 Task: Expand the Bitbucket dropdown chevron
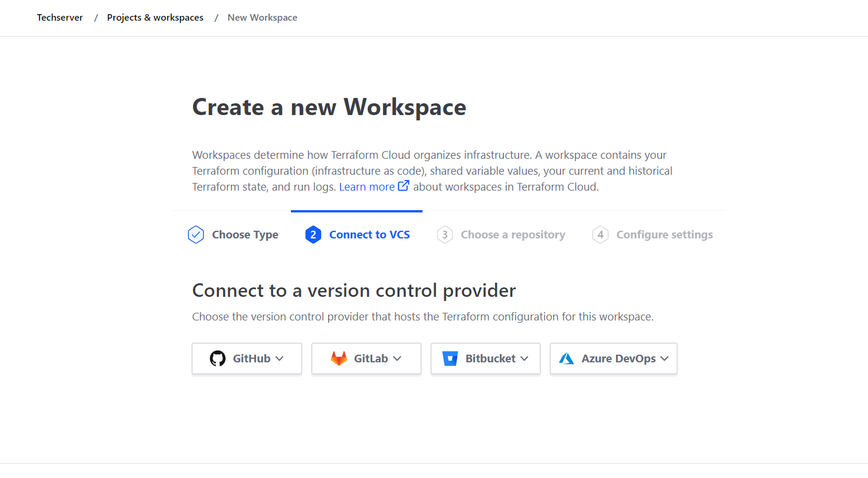pyautogui.click(x=525, y=358)
